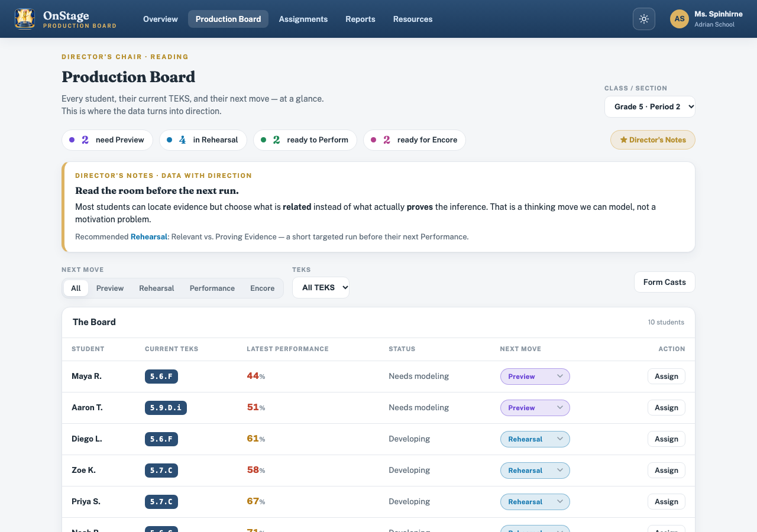Screen dimensions: 757x532
Task: Click the Ms. Spinhirne profile name
Action: pyautogui.click(x=719, y=14)
